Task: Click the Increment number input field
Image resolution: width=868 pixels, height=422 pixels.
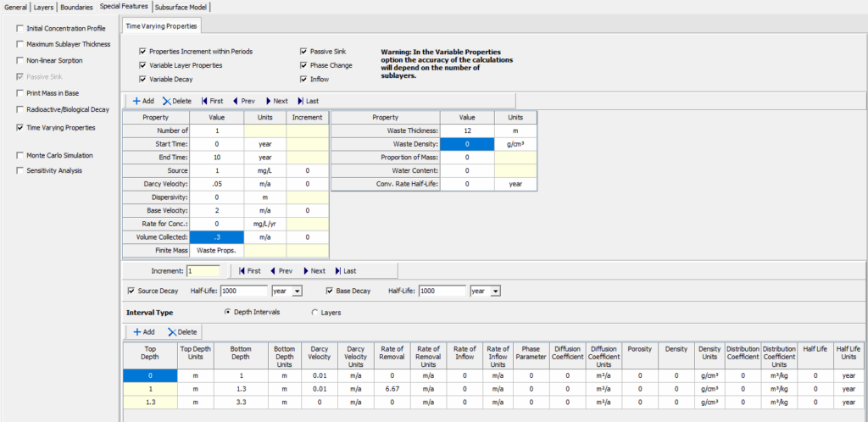Action: pyautogui.click(x=203, y=271)
